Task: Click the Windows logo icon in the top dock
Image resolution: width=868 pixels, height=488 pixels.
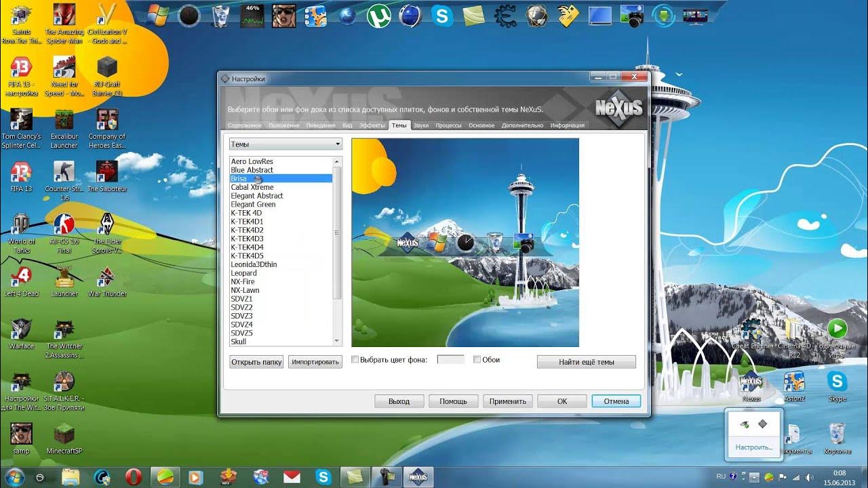Action: coord(157,15)
